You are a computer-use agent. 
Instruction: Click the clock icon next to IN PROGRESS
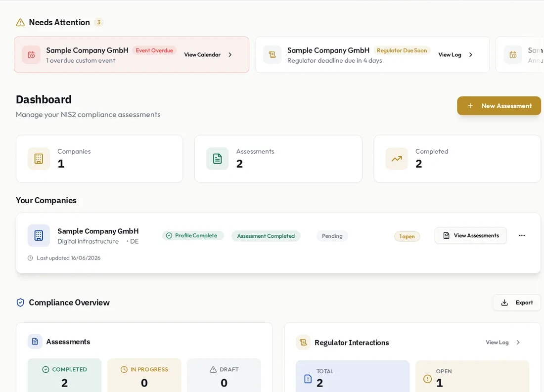[124, 369]
